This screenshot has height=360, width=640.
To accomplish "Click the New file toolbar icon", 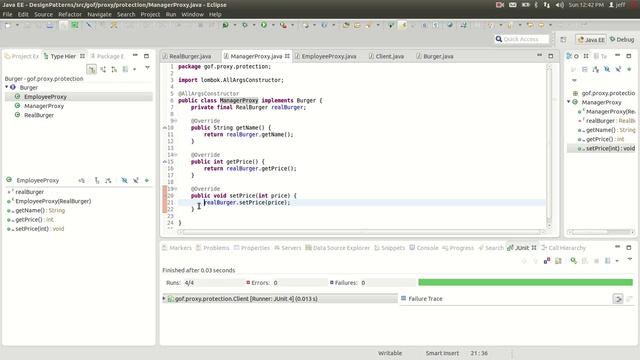I will coord(8,25).
